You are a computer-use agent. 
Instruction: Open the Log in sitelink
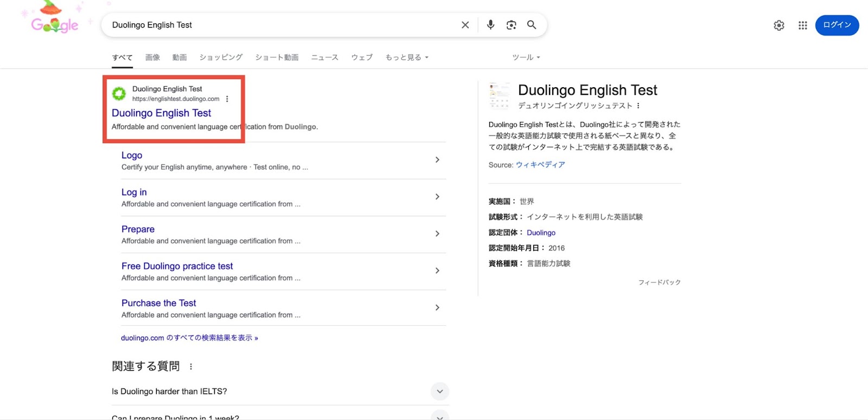pos(134,192)
